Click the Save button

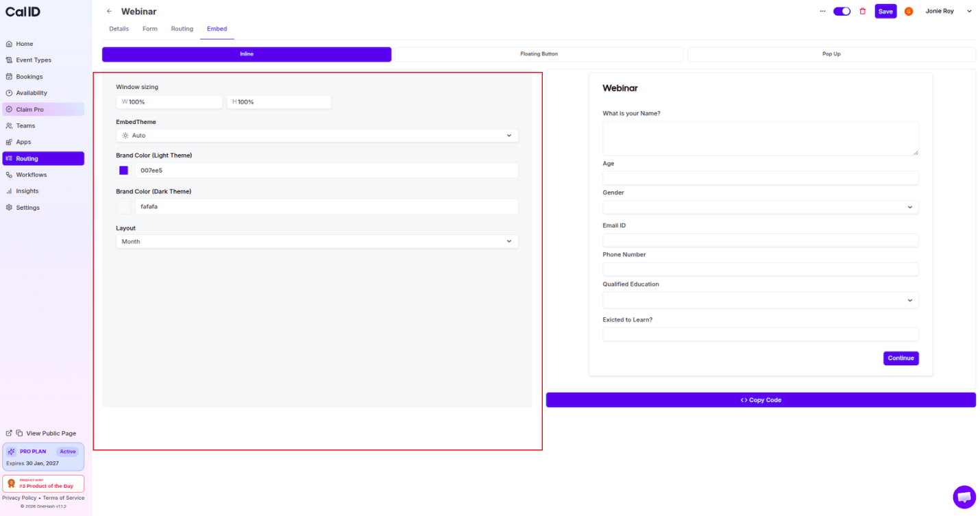tap(885, 11)
